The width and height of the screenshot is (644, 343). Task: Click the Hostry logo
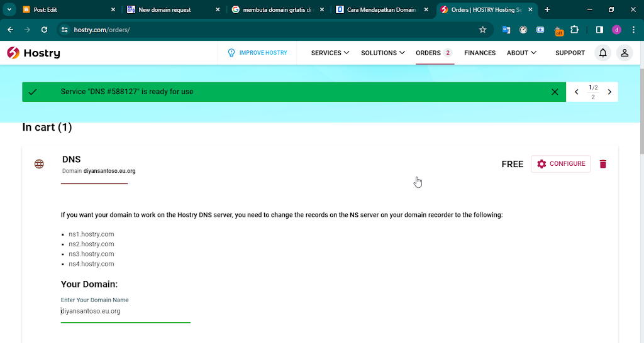coord(34,53)
